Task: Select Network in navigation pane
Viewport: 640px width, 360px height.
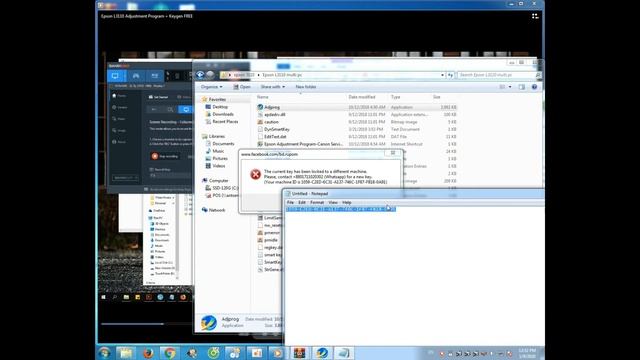Action: click(217, 210)
